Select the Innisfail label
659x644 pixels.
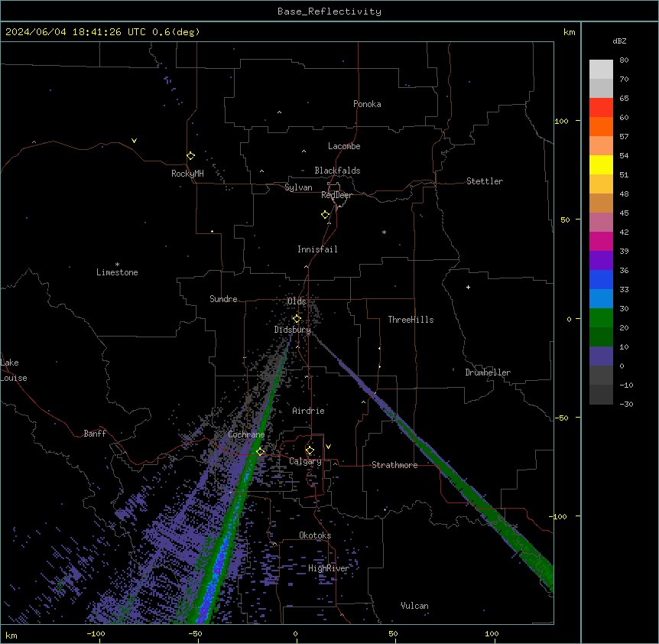317,249
